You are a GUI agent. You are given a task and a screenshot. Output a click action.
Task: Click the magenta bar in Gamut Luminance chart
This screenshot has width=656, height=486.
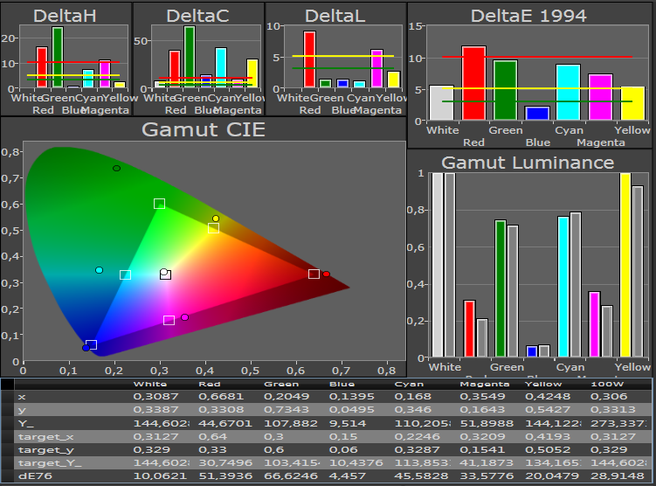(594, 324)
